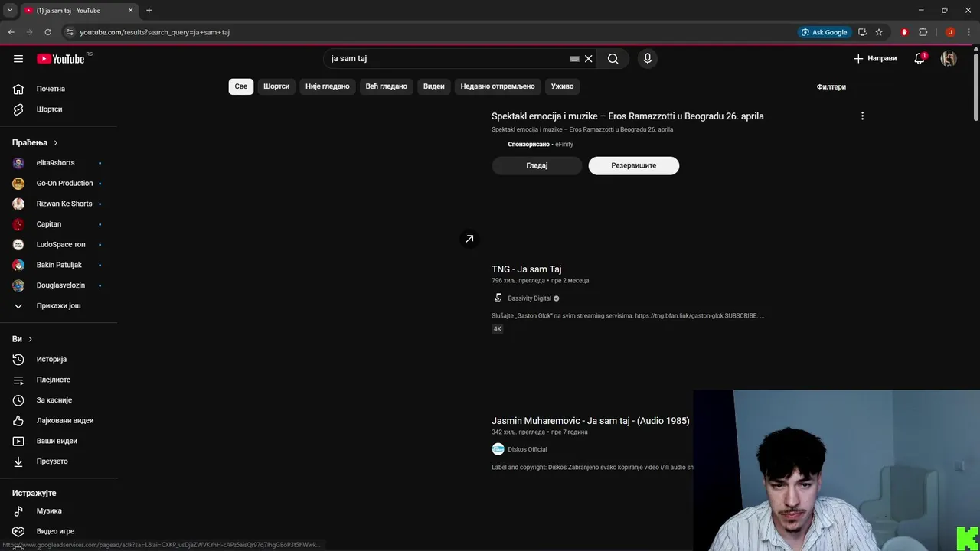Open LudoSpace топ subscription

59,245
